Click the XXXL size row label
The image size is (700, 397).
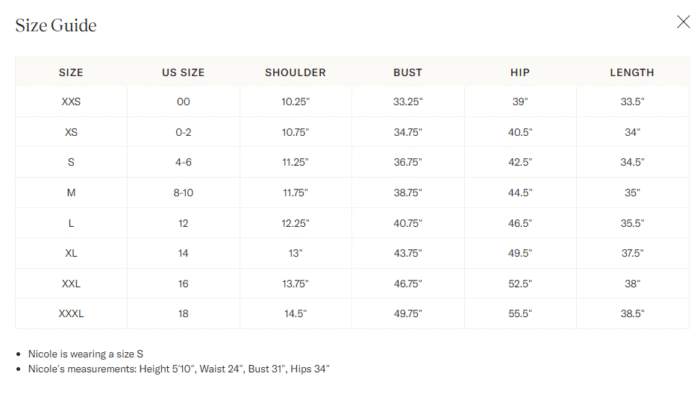click(71, 313)
